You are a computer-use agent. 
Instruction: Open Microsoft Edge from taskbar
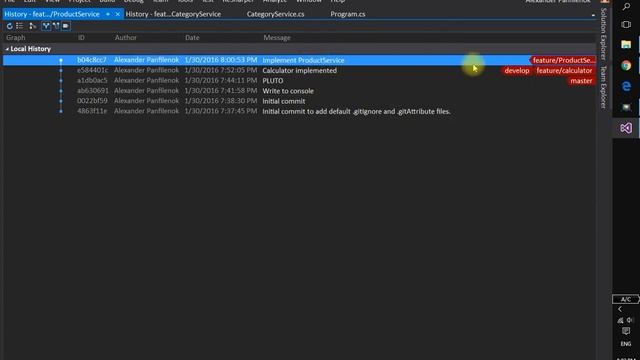[626, 86]
